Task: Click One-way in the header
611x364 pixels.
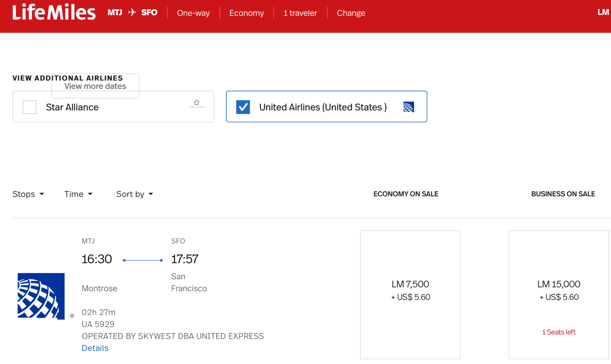Action: tap(193, 13)
